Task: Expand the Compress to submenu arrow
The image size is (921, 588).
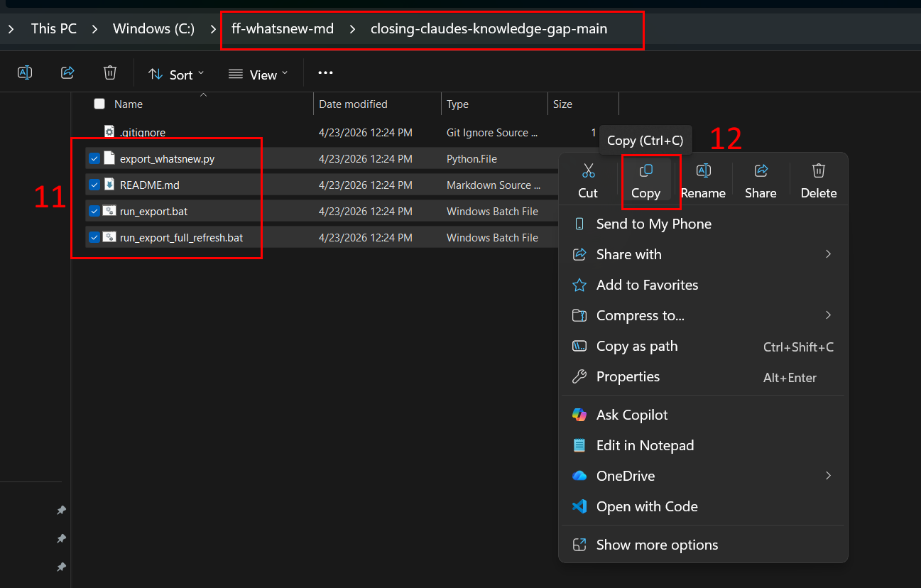Action: coord(828,315)
